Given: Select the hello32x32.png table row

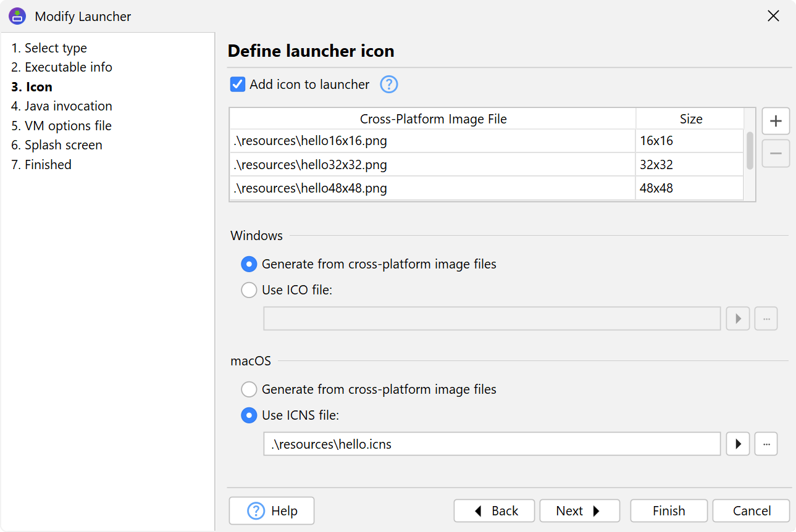Looking at the screenshot, I should (x=432, y=165).
